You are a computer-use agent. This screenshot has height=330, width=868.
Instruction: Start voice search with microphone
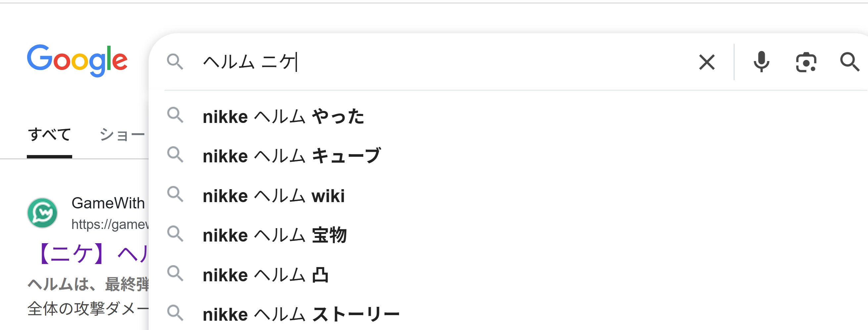(761, 62)
